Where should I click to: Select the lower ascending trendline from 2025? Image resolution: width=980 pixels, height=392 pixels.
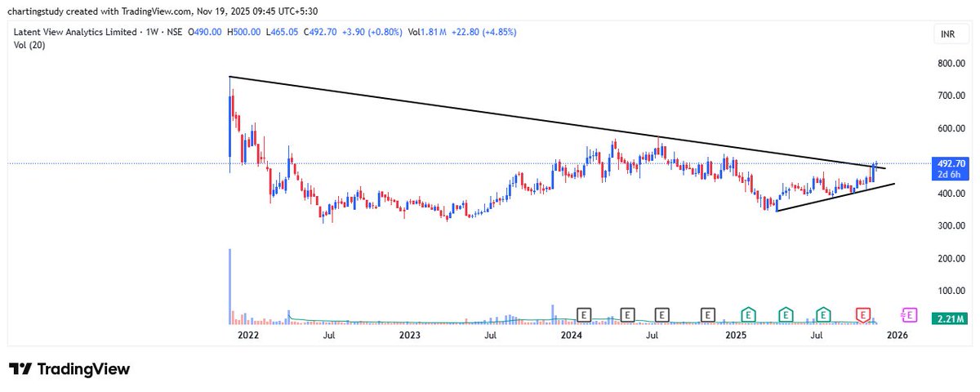[x=835, y=198]
